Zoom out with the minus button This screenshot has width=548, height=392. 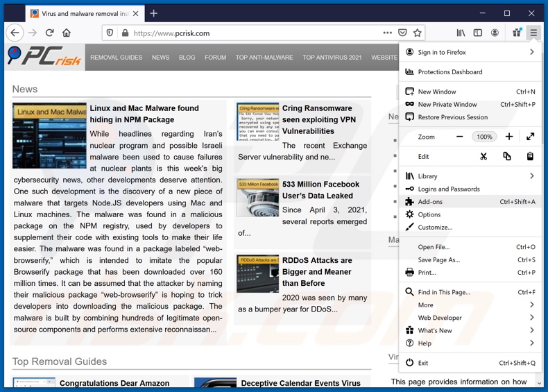tap(459, 137)
